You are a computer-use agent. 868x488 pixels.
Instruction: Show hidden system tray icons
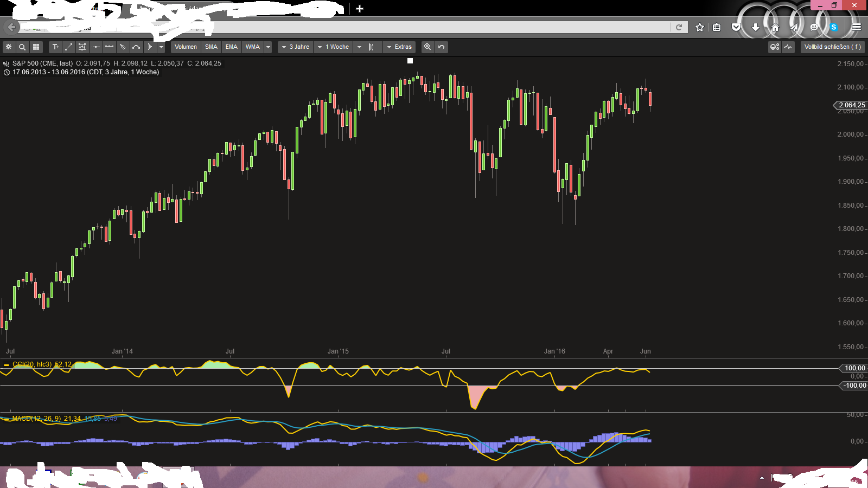click(x=762, y=478)
